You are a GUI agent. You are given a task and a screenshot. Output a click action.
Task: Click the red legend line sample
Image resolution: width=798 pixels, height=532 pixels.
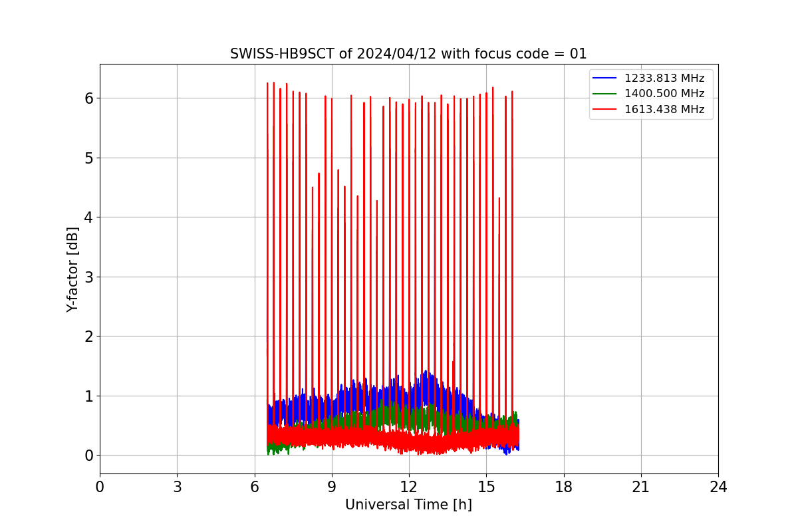click(x=605, y=110)
